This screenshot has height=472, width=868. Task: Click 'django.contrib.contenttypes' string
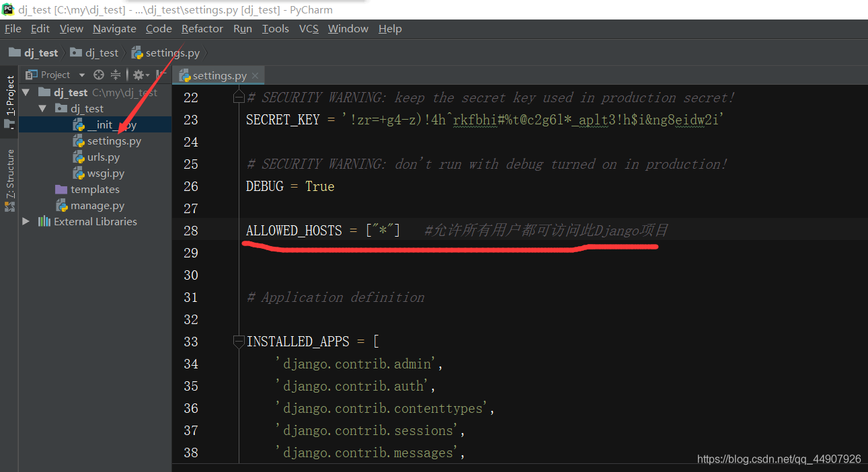(383, 408)
